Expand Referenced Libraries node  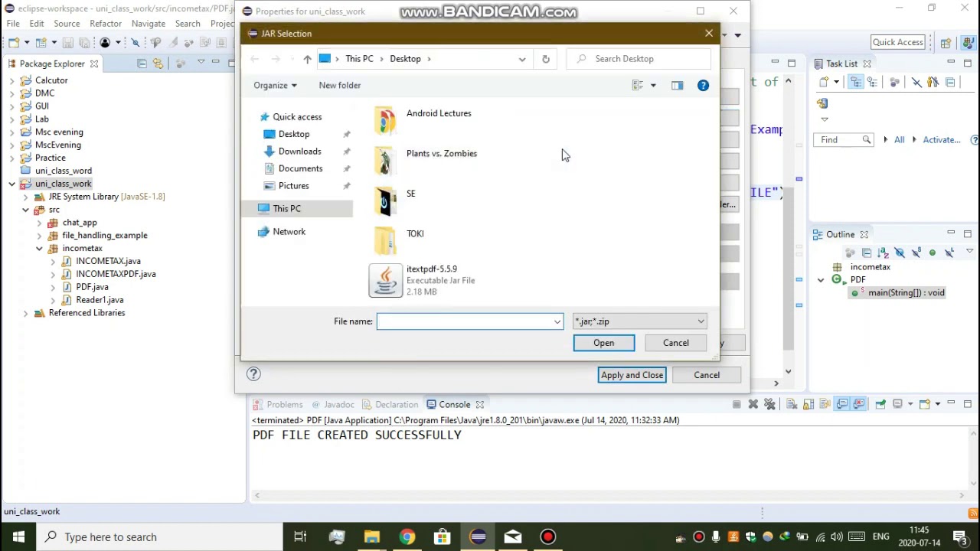[25, 313]
